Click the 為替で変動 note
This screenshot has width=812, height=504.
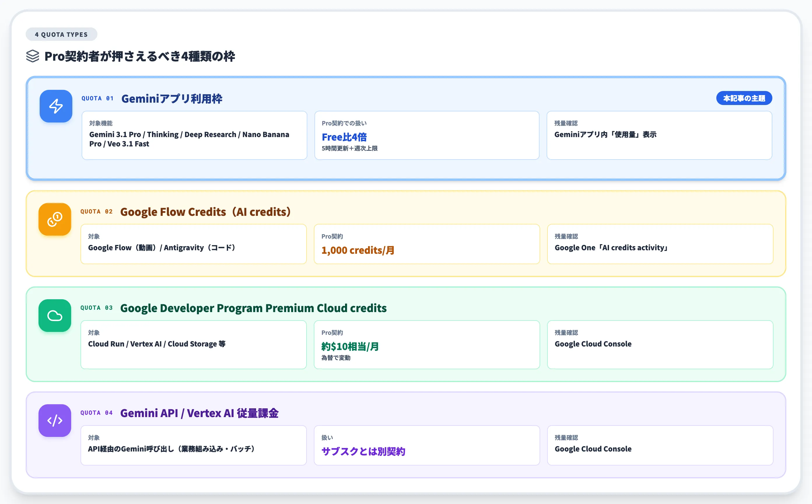pyautogui.click(x=336, y=358)
